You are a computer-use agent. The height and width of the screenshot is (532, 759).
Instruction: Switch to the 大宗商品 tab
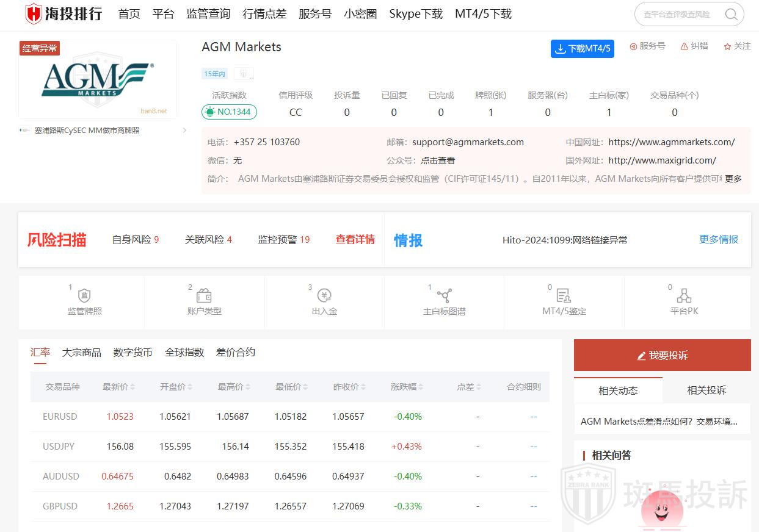coord(81,353)
